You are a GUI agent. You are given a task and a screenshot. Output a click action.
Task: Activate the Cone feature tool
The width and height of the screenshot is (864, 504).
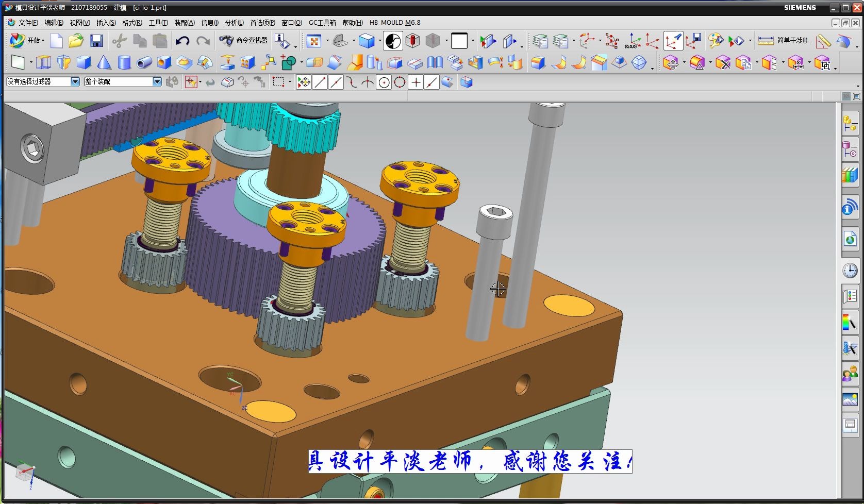[x=103, y=62]
